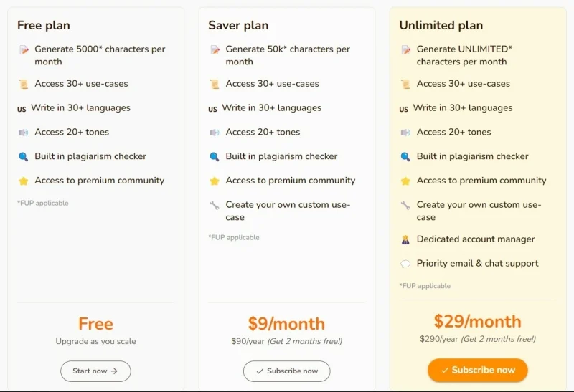Screen dimensions: 574x392
Task: Click the Unlimited plan heading
Action: pyautogui.click(x=441, y=26)
